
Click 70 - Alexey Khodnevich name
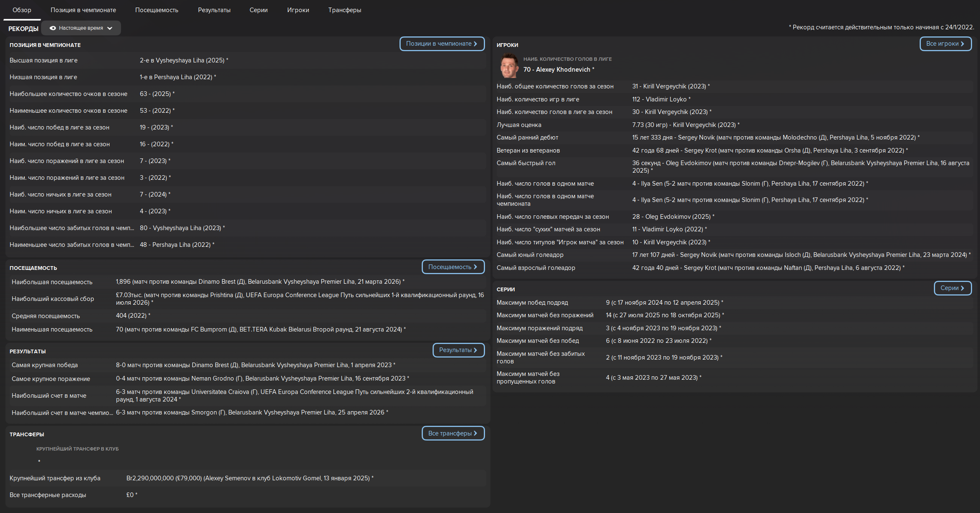(x=558, y=70)
